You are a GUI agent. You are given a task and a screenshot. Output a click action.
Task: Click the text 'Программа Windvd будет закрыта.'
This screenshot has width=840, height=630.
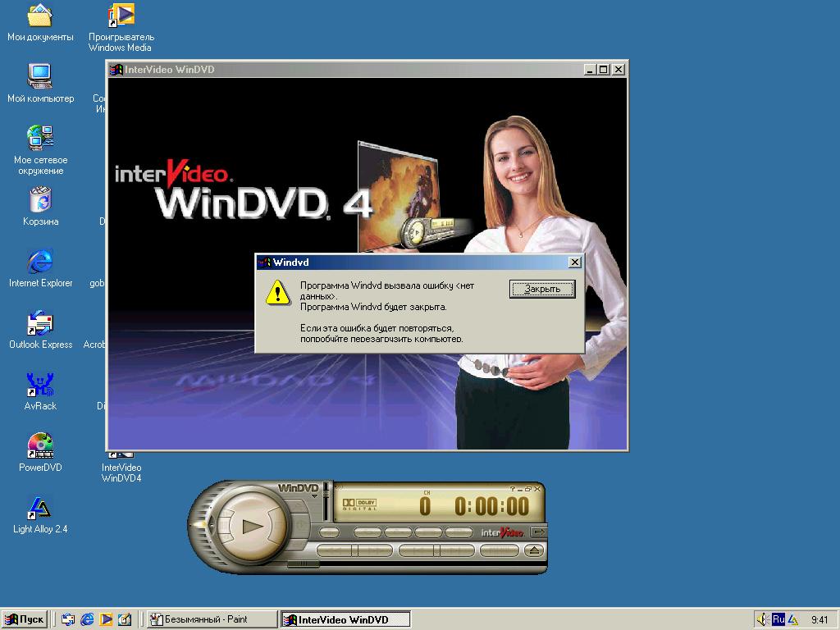373,307
